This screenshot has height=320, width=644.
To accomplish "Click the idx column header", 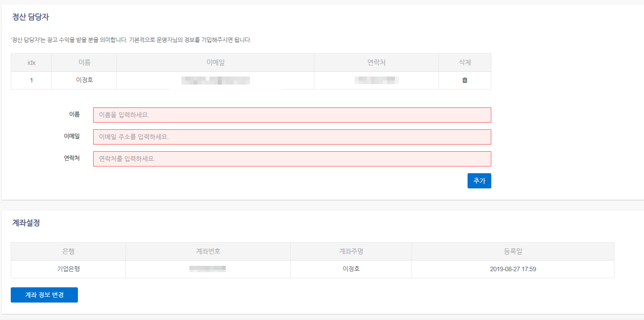I will [31, 62].
